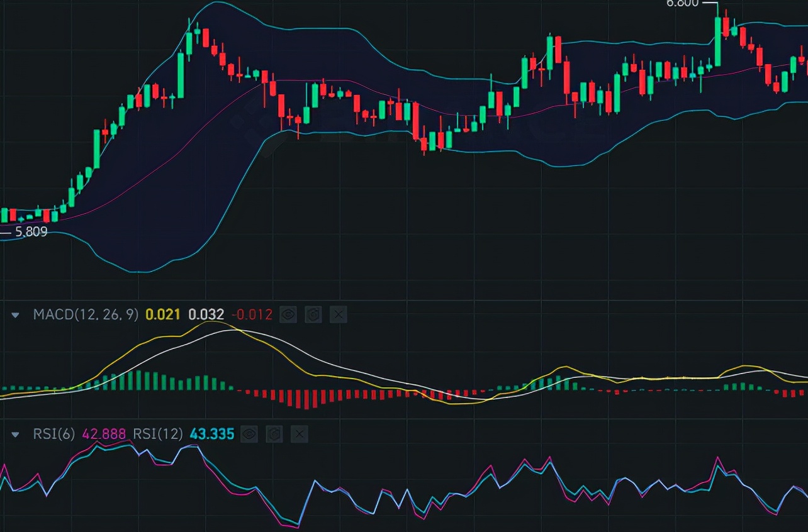Image resolution: width=808 pixels, height=532 pixels.
Task: Toggle MACD indicator visibility eye icon
Action: tap(288, 314)
